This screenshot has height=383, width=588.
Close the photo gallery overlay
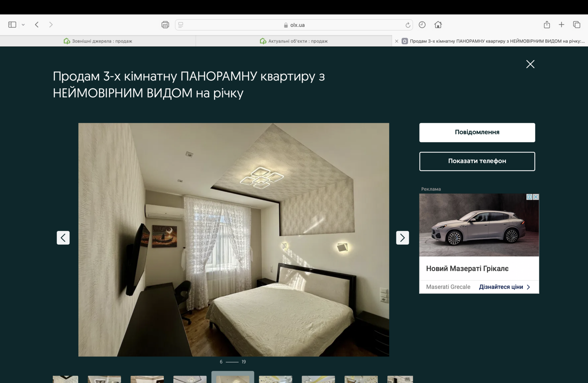coord(530,64)
